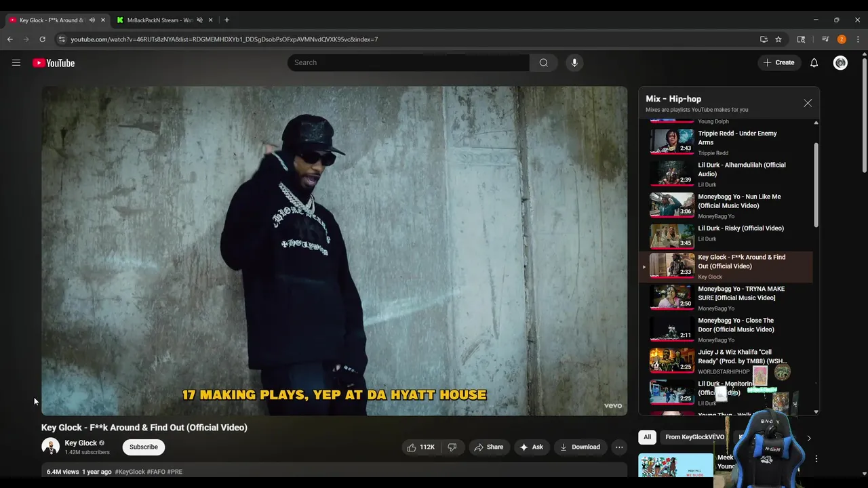This screenshot has width=868, height=488.
Task: Open install/cast icon in address bar
Action: click(764, 39)
